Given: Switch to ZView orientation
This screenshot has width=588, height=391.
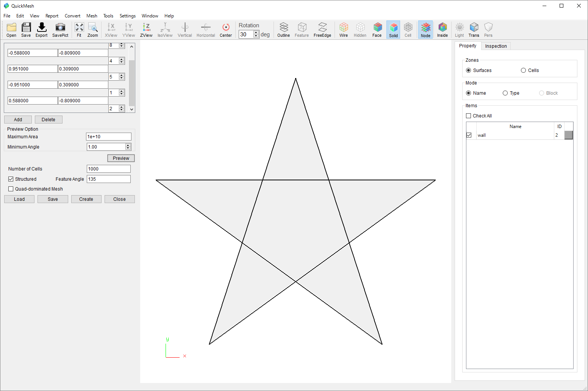Looking at the screenshot, I should pos(146,30).
